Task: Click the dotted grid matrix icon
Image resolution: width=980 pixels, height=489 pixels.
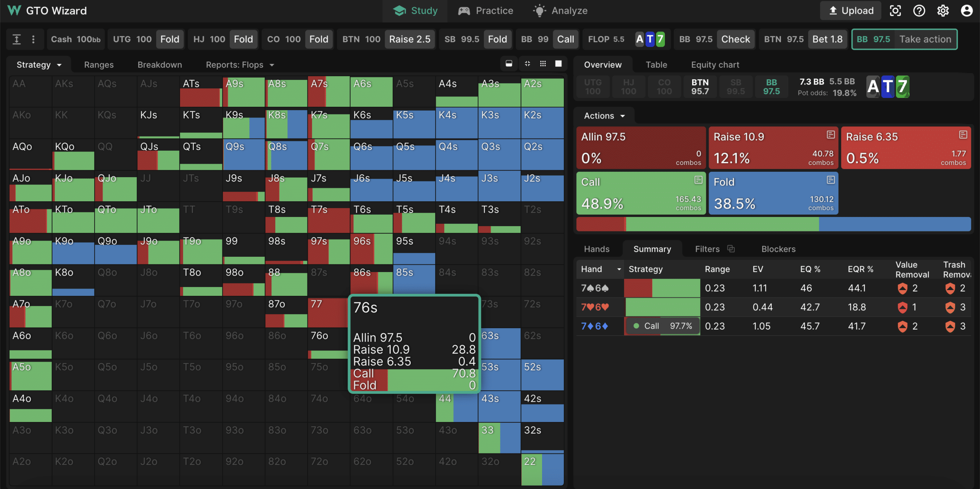Action: pyautogui.click(x=543, y=64)
